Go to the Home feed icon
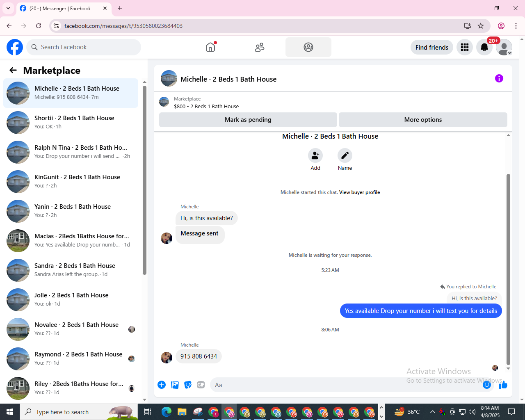This screenshot has height=420, width=525. 210,47
